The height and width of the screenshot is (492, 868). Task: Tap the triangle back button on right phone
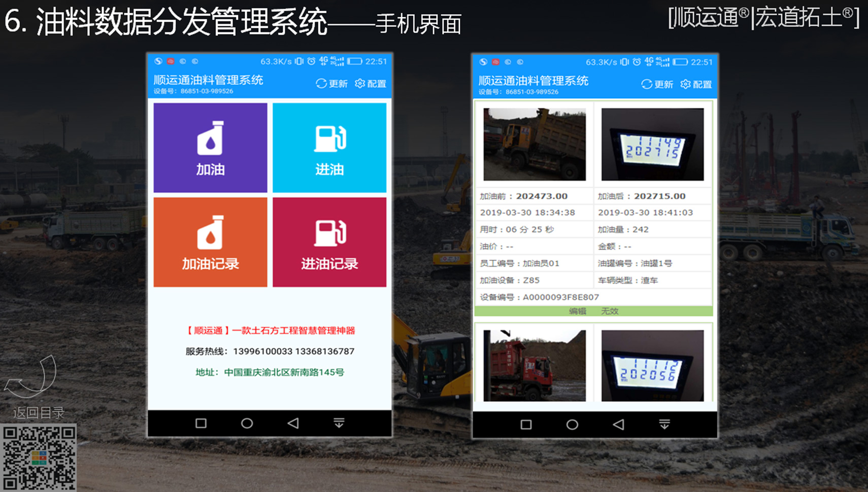pos(618,425)
